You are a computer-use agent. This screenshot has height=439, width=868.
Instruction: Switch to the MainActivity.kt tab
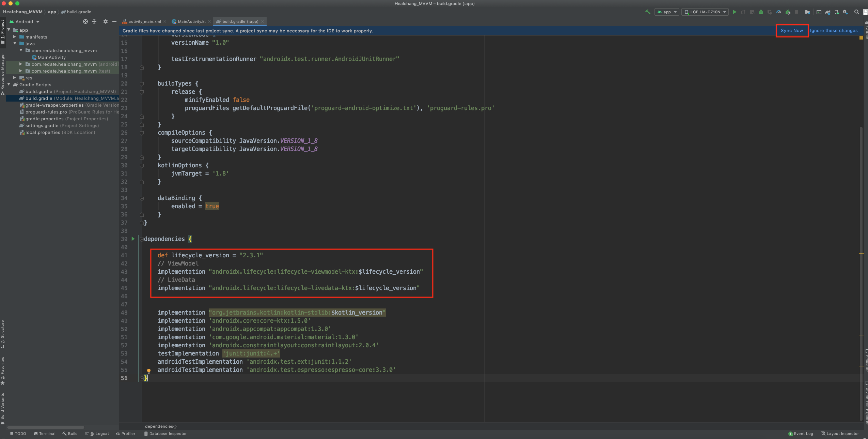191,21
